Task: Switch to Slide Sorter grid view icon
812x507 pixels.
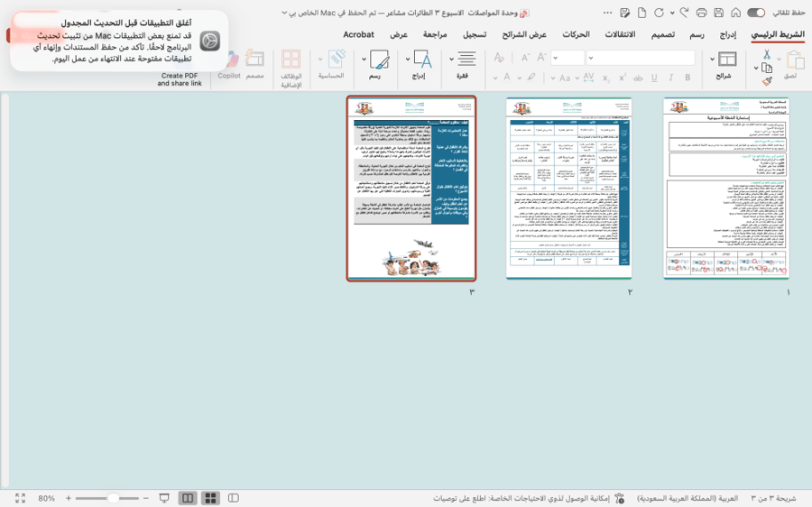Action: click(x=210, y=498)
